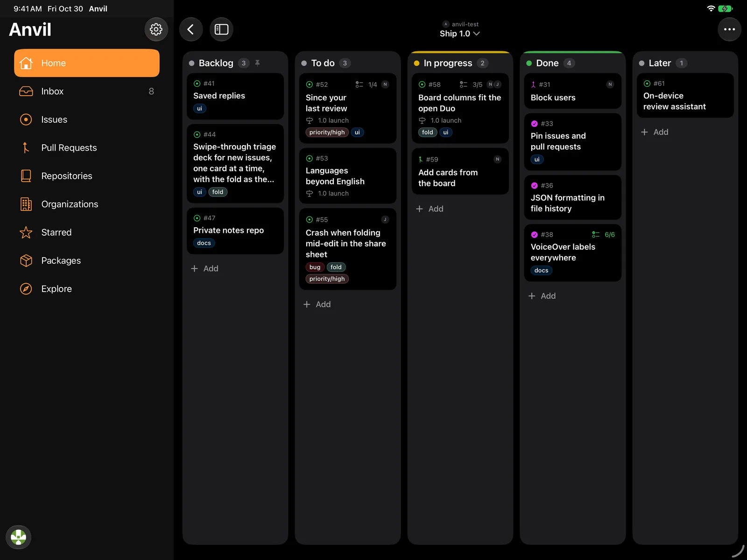Click the Organizations building icon
This screenshot has width=747, height=560.
[x=26, y=204]
